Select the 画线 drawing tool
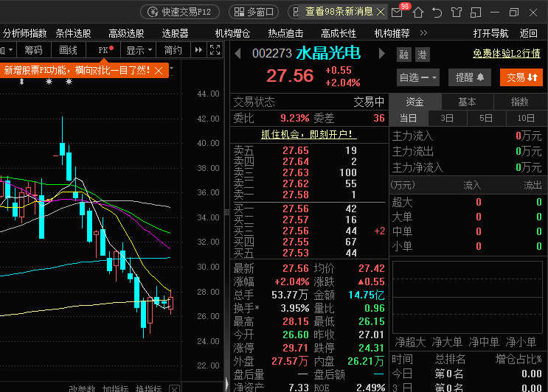This screenshot has height=392, width=548. [x=68, y=50]
